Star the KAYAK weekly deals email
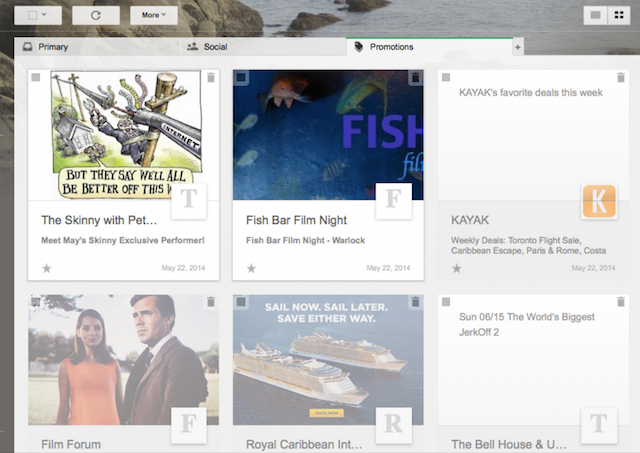This screenshot has width=640, height=453. (x=457, y=268)
